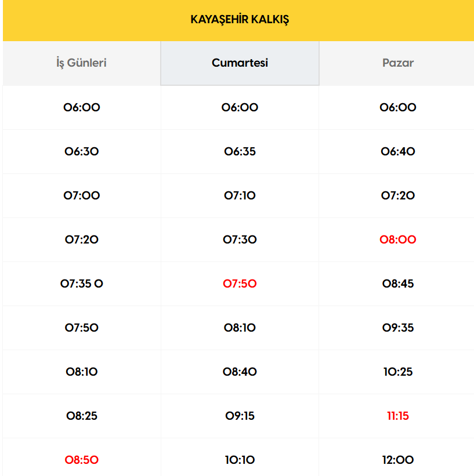
Task: Choose the 09:35 Sunday departure
Action: [x=398, y=328]
